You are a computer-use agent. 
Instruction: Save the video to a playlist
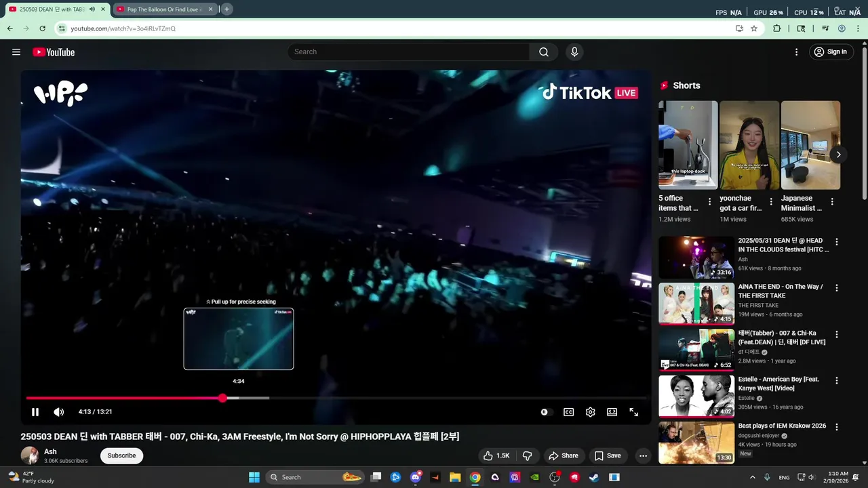click(x=608, y=455)
